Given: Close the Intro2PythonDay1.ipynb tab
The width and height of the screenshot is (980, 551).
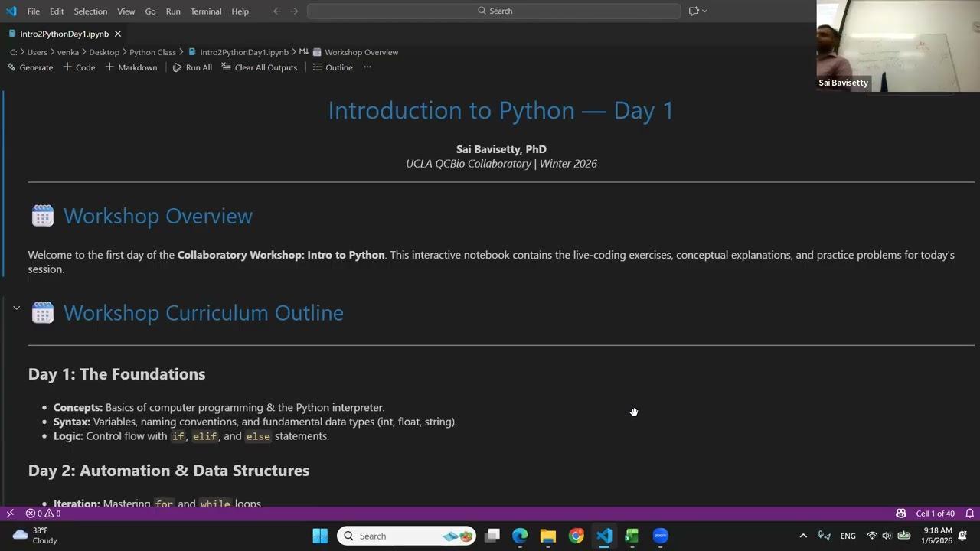Looking at the screenshot, I should [117, 34].
